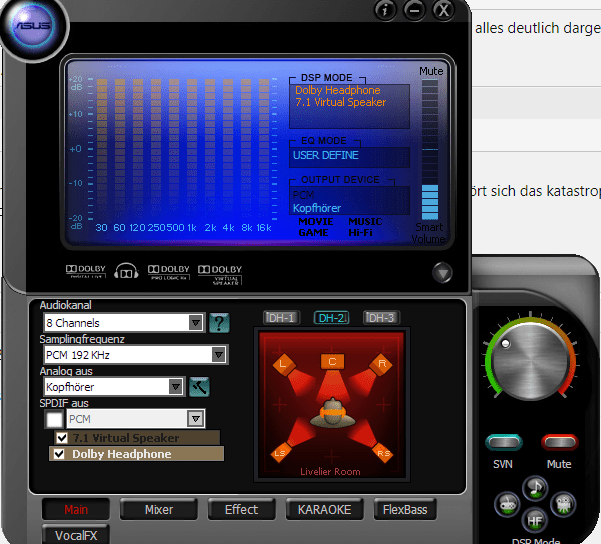
Task: Click the Dolby Headphone logo icon
Action: 126,271
